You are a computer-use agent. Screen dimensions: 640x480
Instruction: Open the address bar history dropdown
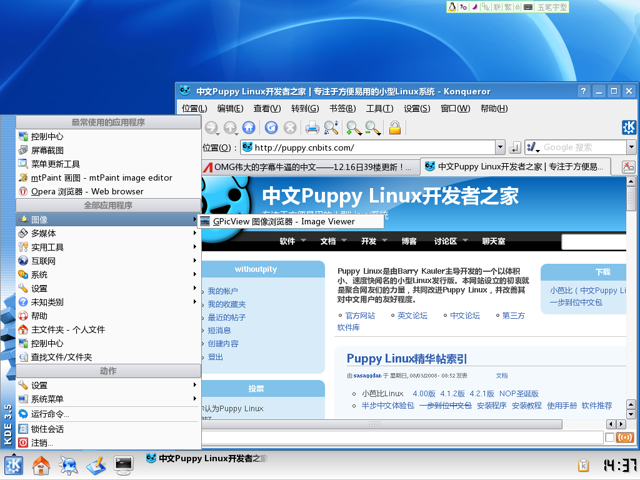pos(500,147)
